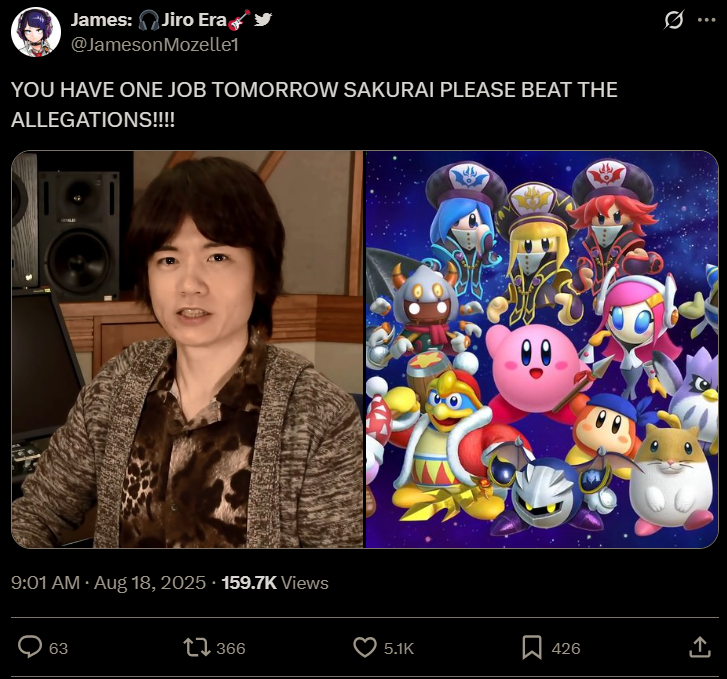727x679 pixels.
Task: Click the 426 bookmarks count
Action: click(566, 648)
